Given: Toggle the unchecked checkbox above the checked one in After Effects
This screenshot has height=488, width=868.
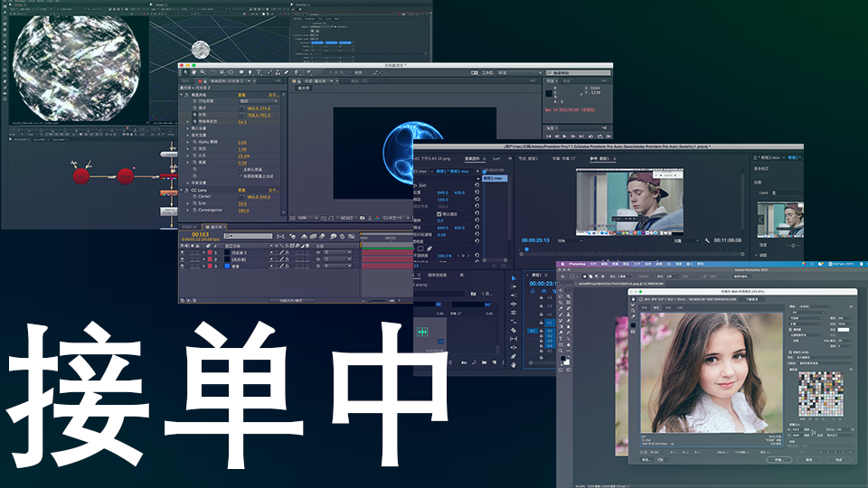Looking at the screenshot, I should (x=240, y=169).
